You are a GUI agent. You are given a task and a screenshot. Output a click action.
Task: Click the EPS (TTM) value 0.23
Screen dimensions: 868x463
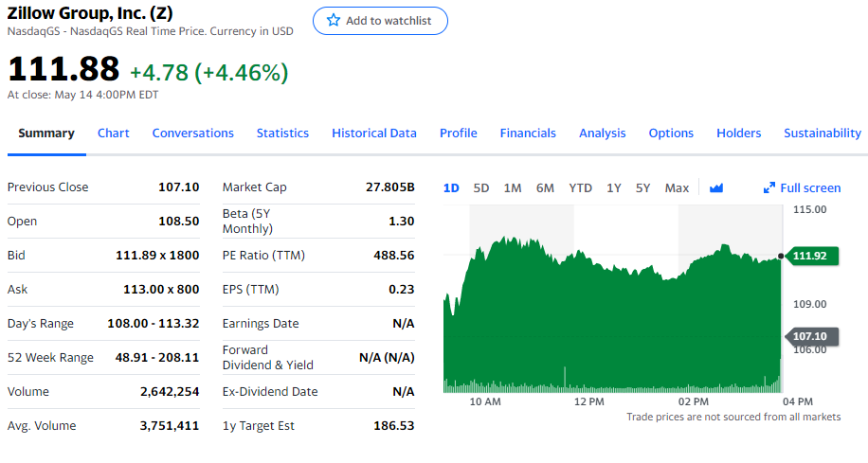[x=402, y=290]
